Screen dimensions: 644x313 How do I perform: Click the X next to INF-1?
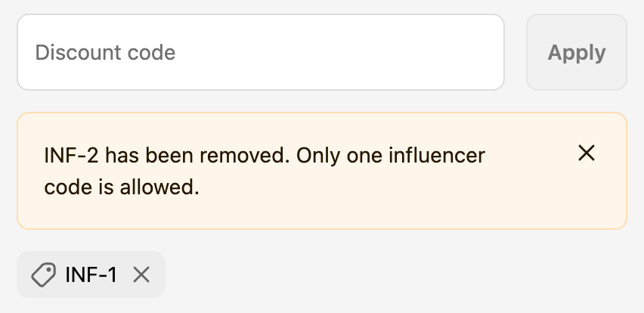141,274
